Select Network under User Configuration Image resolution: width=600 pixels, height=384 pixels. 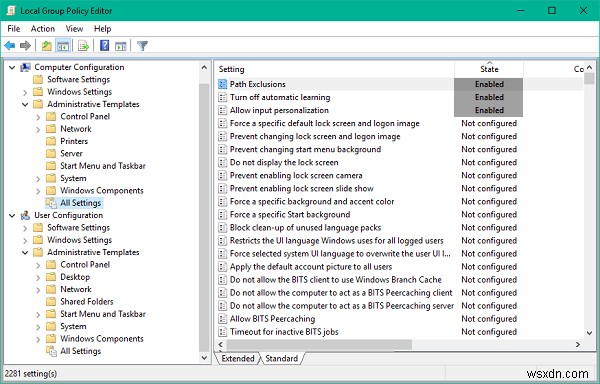76,290
